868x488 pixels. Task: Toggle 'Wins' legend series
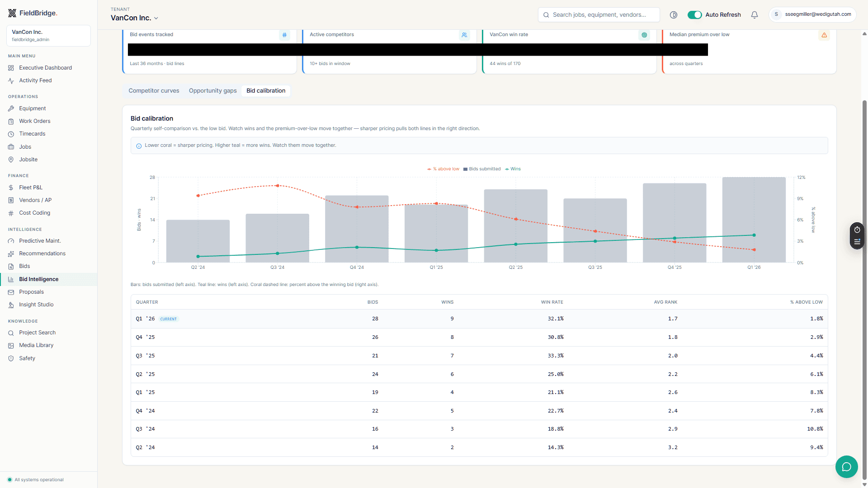click(x=513, y=169)
